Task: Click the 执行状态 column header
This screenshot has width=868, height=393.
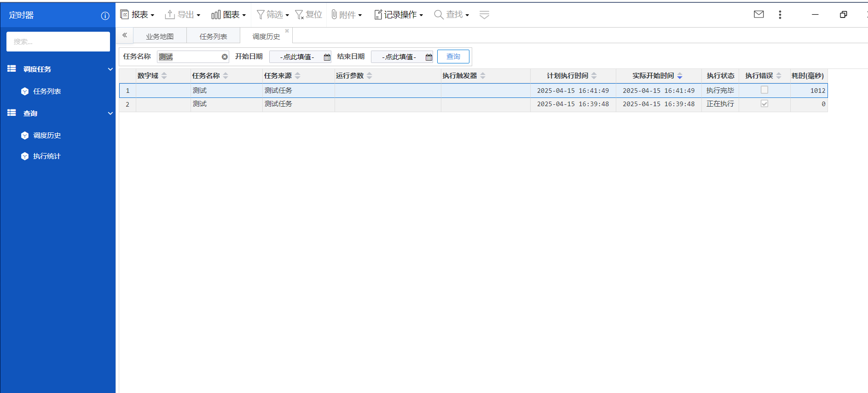Action: (720, 75)
